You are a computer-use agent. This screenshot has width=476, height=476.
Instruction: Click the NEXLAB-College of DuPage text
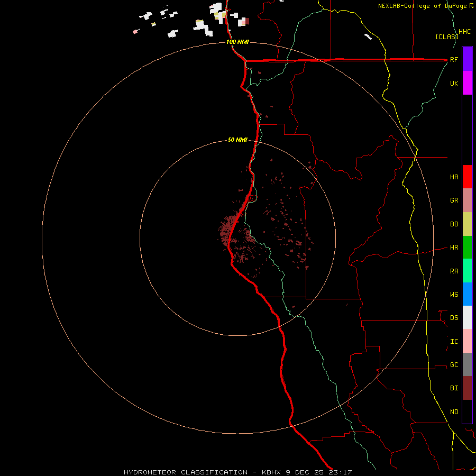click(x=422, y=6)
